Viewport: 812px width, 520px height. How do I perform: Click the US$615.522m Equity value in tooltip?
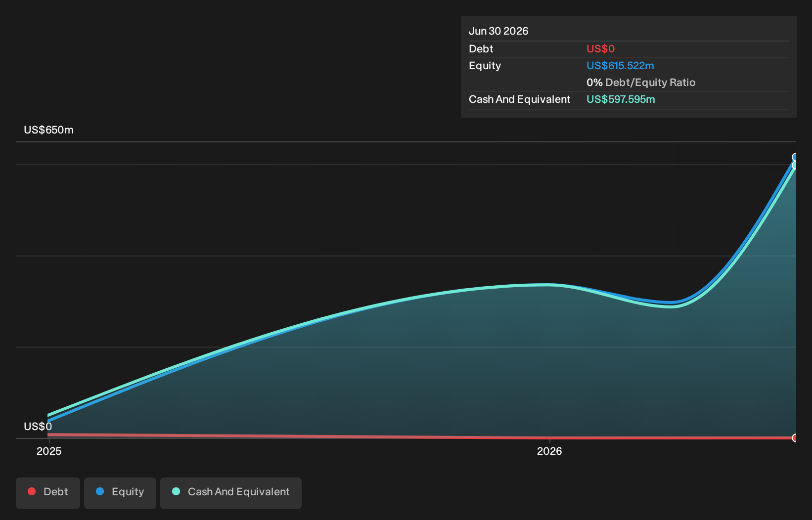(x=620, y=66)
